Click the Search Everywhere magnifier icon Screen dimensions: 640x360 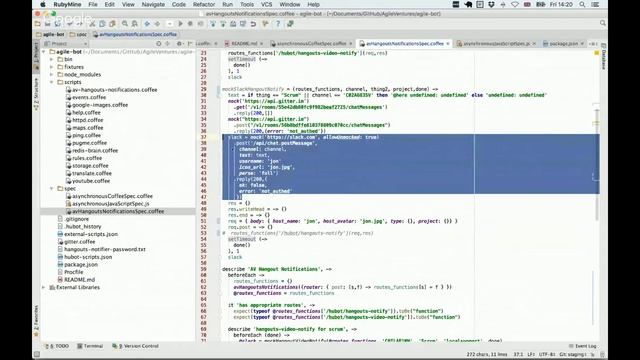click(x=603, y=23)
